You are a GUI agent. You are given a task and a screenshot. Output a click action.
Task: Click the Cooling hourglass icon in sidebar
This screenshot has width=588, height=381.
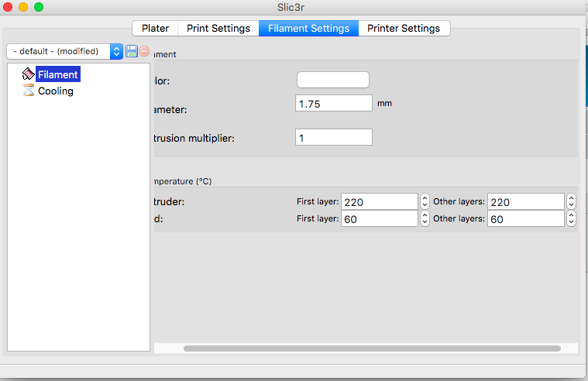[29, 91]
